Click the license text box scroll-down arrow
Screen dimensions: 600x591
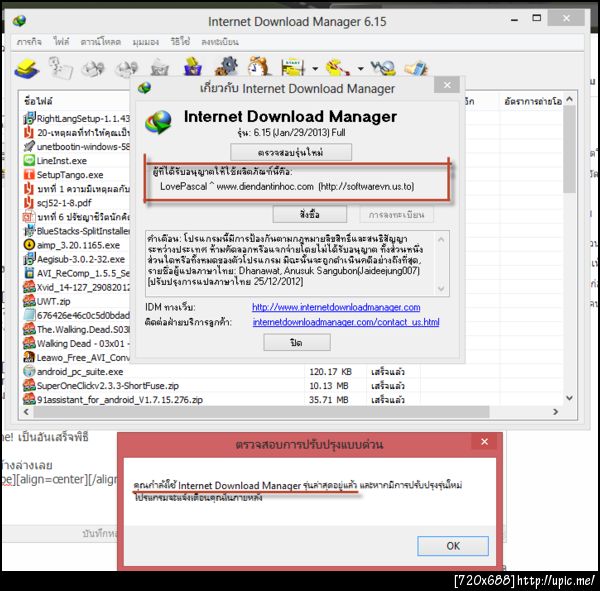(441, 288)
